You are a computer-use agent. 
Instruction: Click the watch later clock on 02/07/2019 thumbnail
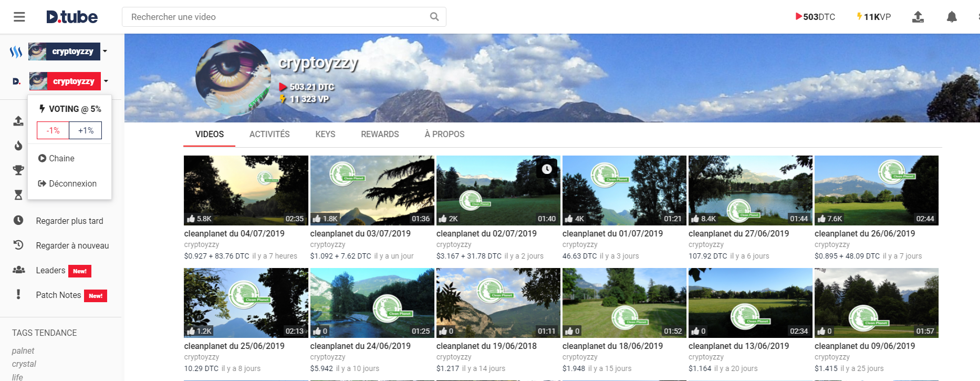coord(547,169)
